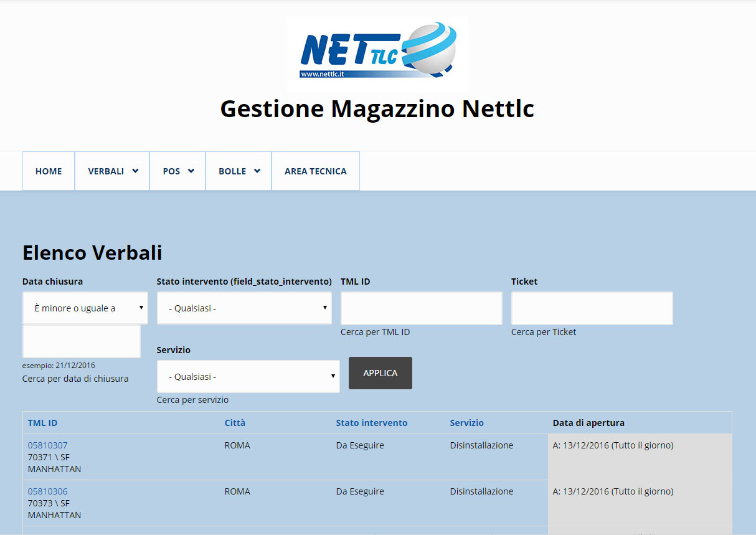The width and height of the screenshot is (756, 535).
Task: Click 'esempio: 21/12/2016' hint text
Action: [59, 366]
